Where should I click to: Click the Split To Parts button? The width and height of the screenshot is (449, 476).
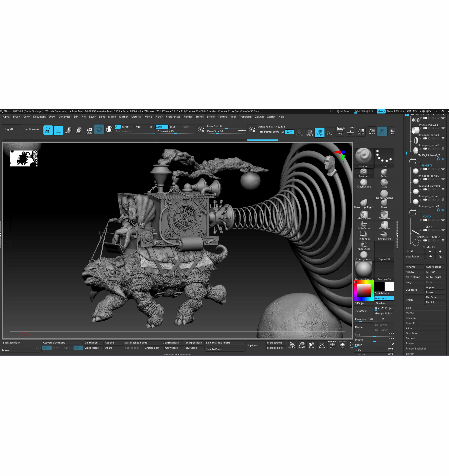225,349
